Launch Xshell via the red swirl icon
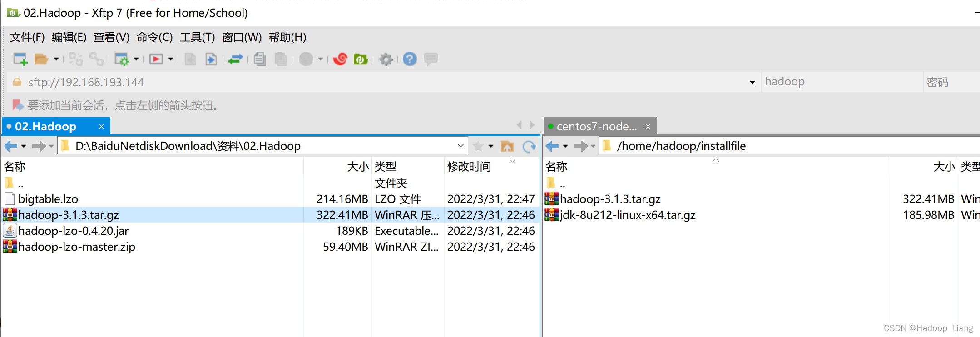Screen dimensions: 980x337 click(x=340, y=59)
